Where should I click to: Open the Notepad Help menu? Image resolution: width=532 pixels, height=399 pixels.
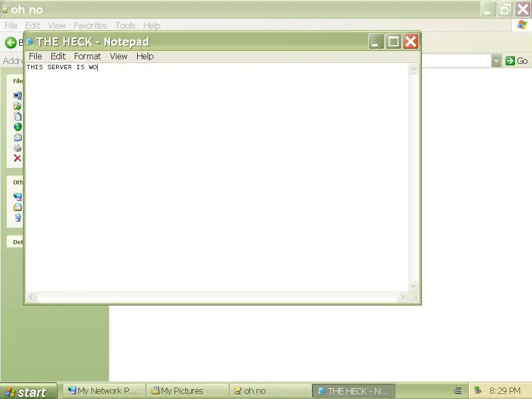pos(145,56)
